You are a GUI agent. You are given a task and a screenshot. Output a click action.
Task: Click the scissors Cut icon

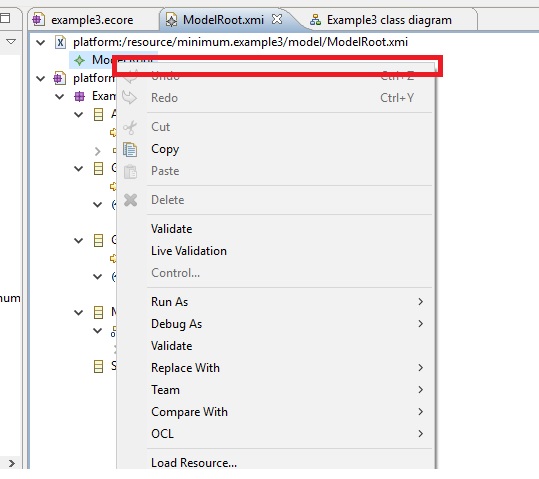(130, 128)
